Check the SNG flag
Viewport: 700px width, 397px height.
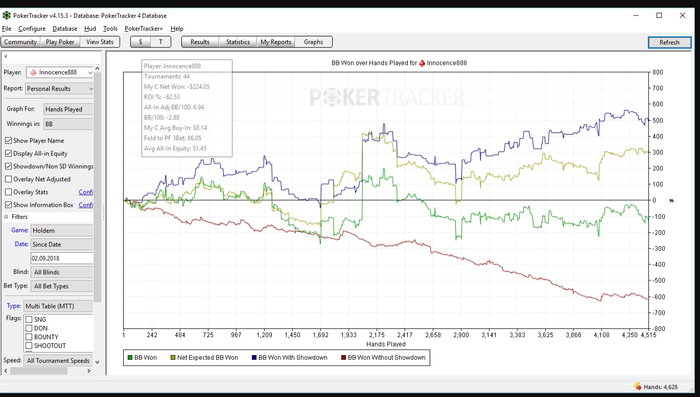point(29,319)
